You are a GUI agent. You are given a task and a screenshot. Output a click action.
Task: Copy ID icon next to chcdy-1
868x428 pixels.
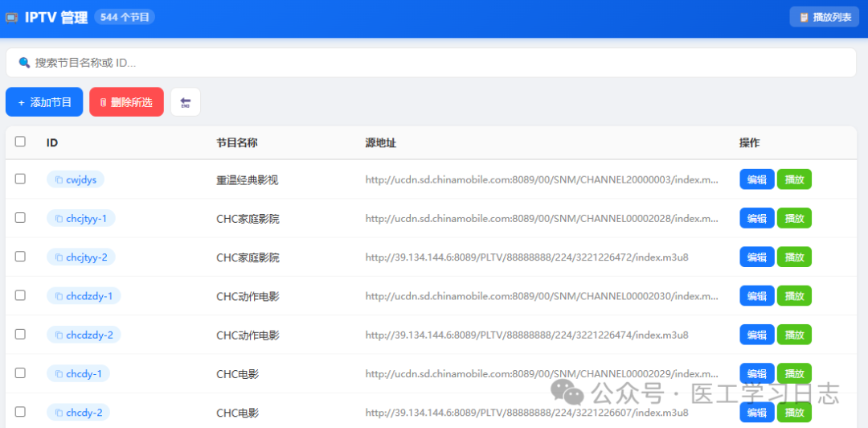point(59,373)
